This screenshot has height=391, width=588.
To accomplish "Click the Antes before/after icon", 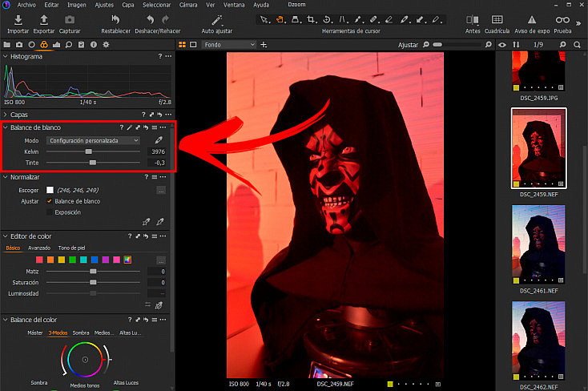I will [x=472, y=19].
